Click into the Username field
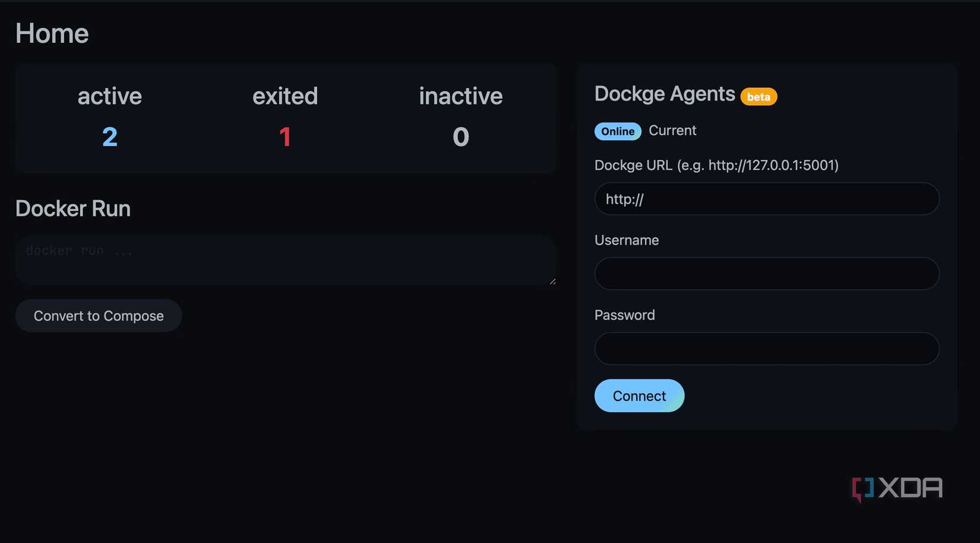 pyautogui.click(x=766, y=274)
